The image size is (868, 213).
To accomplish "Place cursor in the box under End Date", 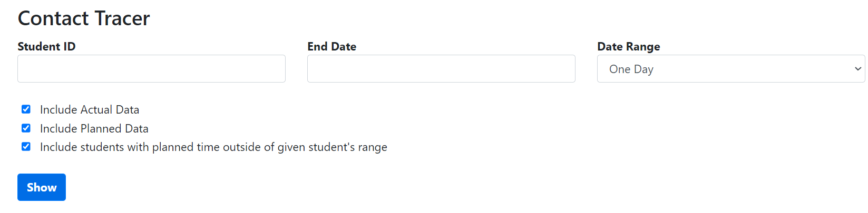I will (x=441, y=69).
